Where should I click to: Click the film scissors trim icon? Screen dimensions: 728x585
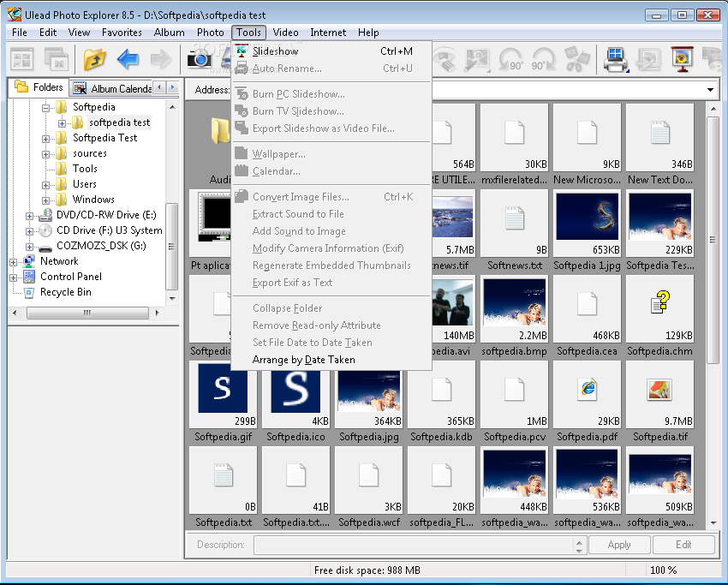(x=576, y=59)
